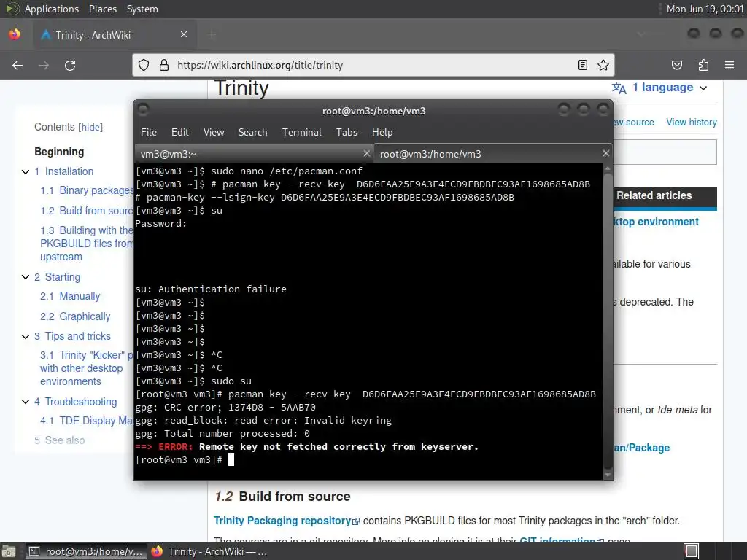Go to 1.1 Binary packages section
The image size is (747, 560).
point(87,190)
